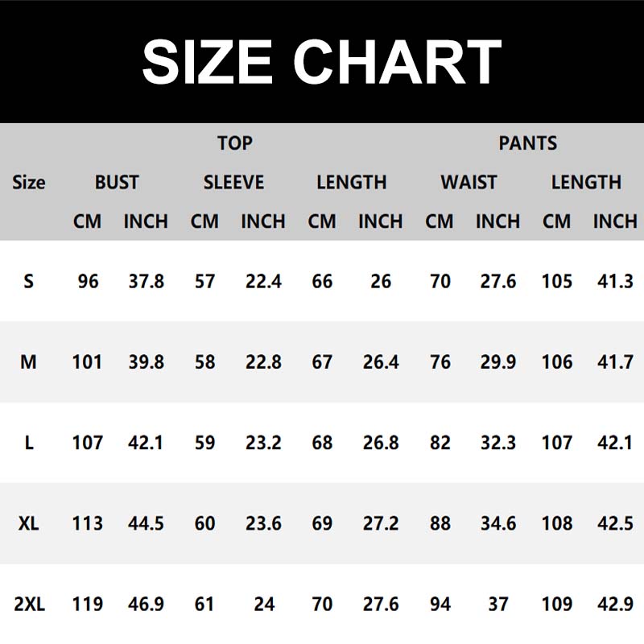Viewport: 644px width, 644px height.
Task: Click the PANTS section header
Action: coord(527,143)
